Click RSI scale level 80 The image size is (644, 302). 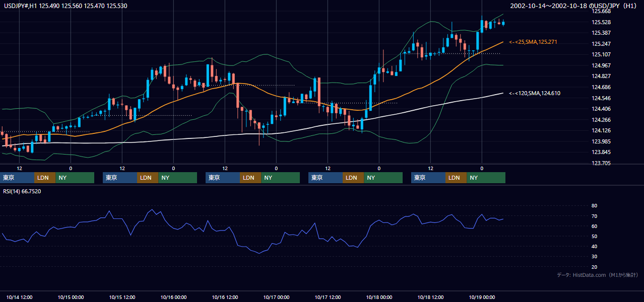(x=594, y=206)
